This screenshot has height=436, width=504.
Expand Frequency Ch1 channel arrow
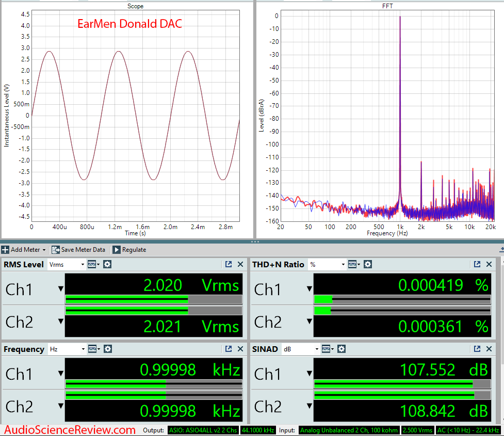61,373
